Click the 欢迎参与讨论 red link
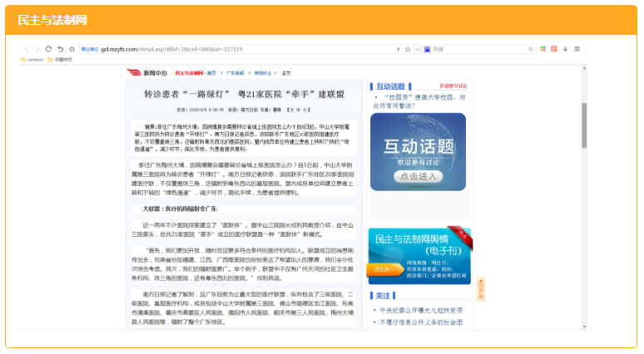 [x=453, y=86]
